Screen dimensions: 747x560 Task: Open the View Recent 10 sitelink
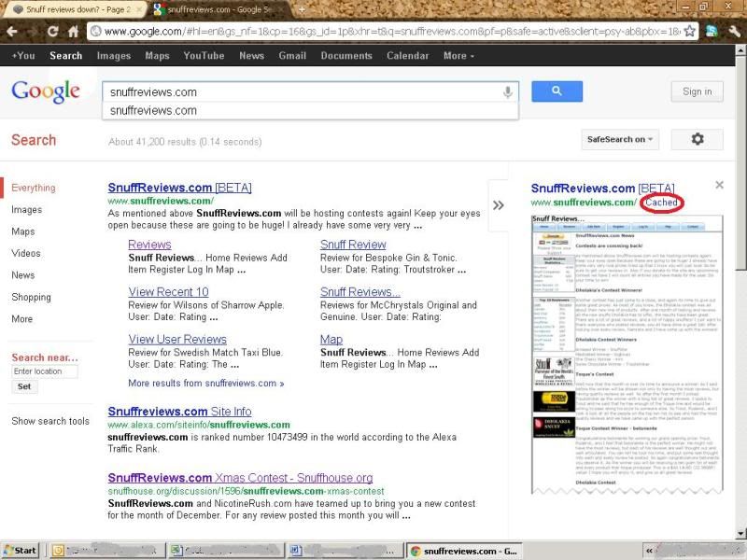168,291
